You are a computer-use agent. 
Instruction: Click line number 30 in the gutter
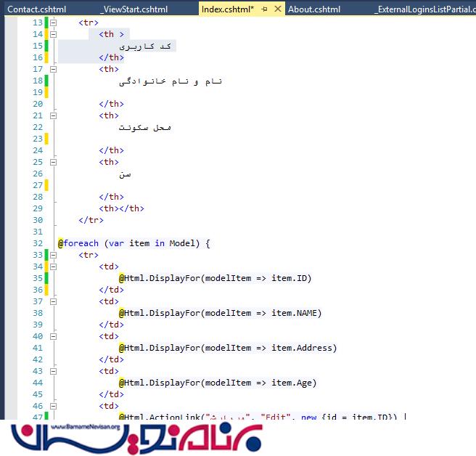pyautogui.click(x=37, y=220)
